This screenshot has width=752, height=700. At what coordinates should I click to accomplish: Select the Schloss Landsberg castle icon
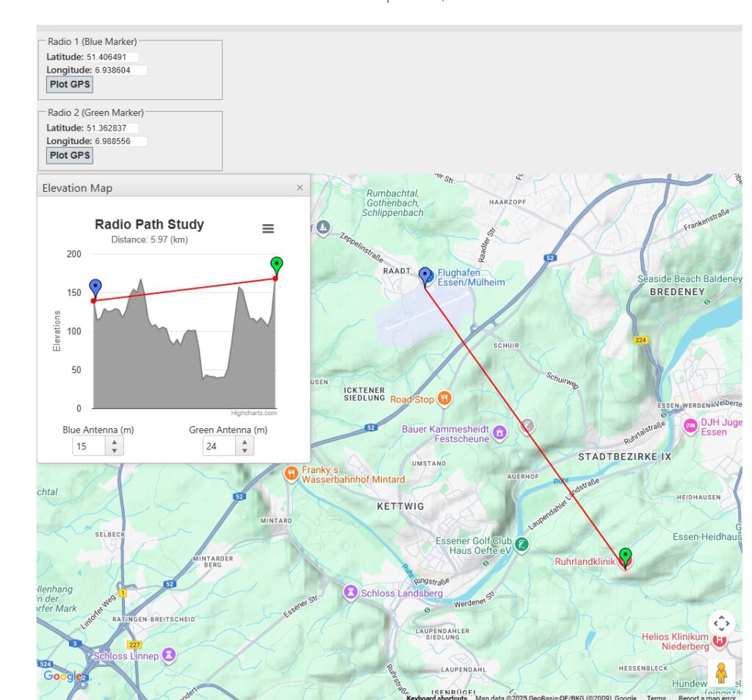(351, 592)
